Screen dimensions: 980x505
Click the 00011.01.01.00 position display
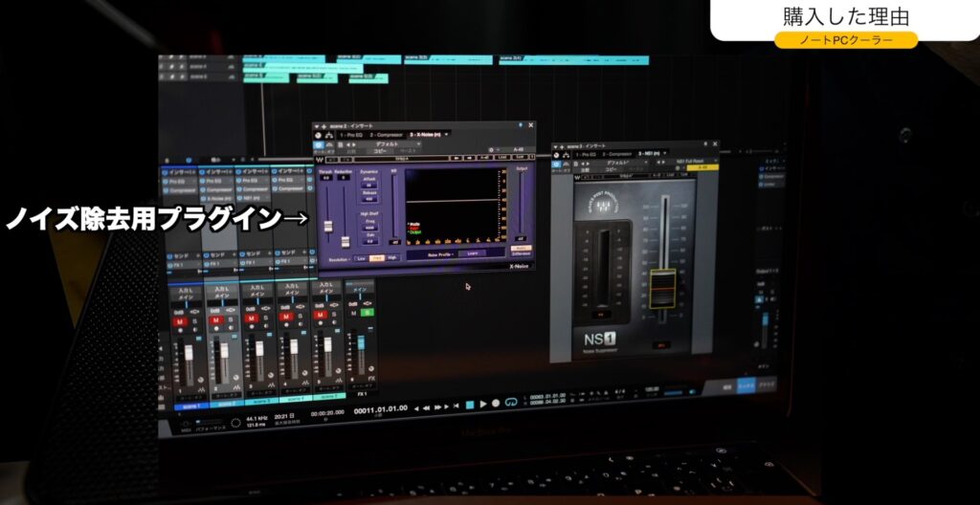pos(380,410)
